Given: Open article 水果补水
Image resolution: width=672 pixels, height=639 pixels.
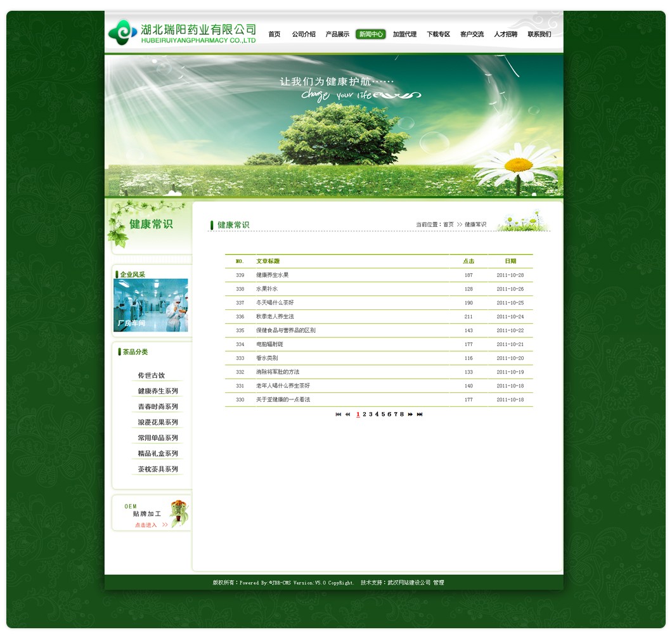Looking at the screenshot, I should click(x=266, y=289).
